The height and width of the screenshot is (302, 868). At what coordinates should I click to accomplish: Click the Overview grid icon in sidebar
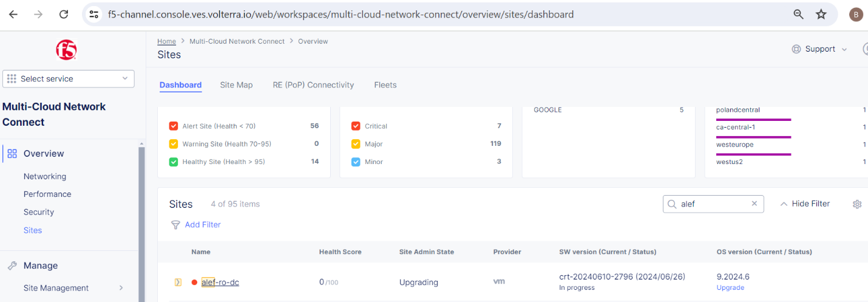tap(12, 154)
